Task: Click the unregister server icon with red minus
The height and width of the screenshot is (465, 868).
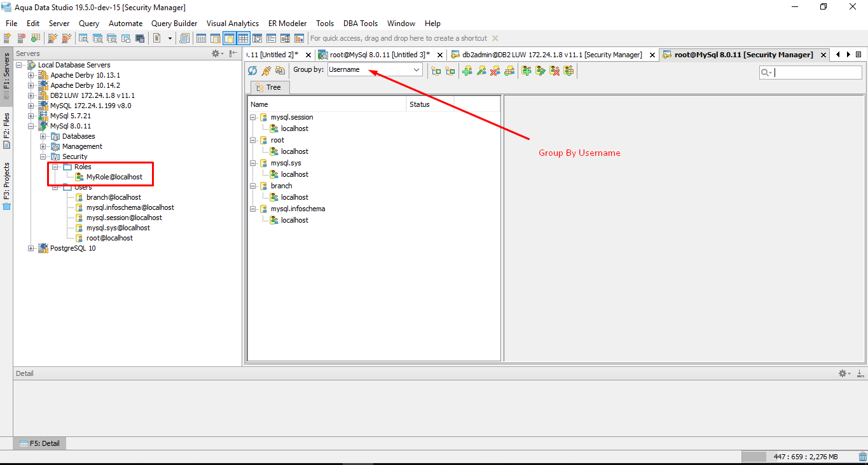Action: tap(22, 38)
